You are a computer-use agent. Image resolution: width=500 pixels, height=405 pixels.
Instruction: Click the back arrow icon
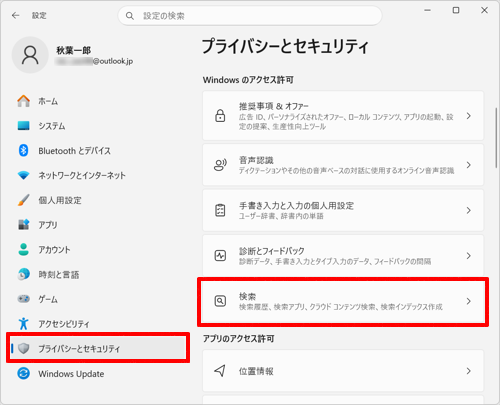15,15
